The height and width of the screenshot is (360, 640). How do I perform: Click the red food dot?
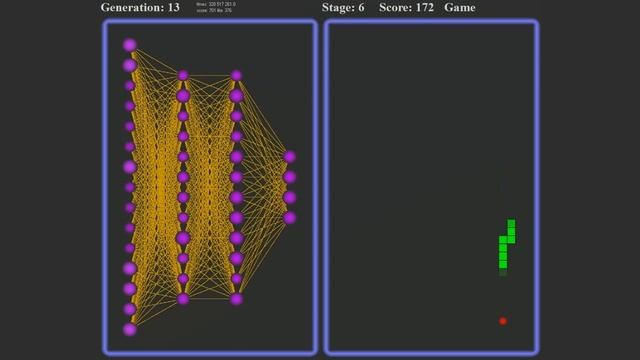[x=503, y=321]
